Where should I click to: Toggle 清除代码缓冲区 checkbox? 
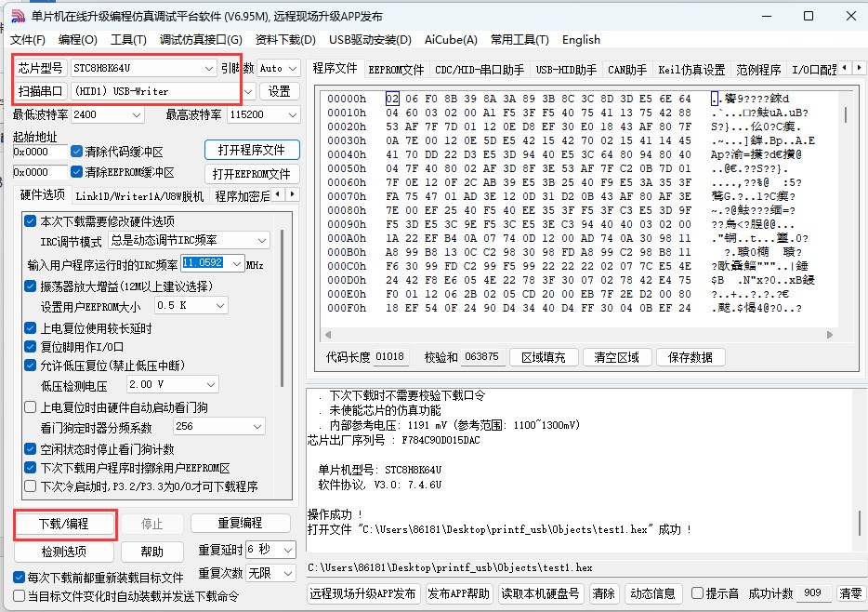77,152
